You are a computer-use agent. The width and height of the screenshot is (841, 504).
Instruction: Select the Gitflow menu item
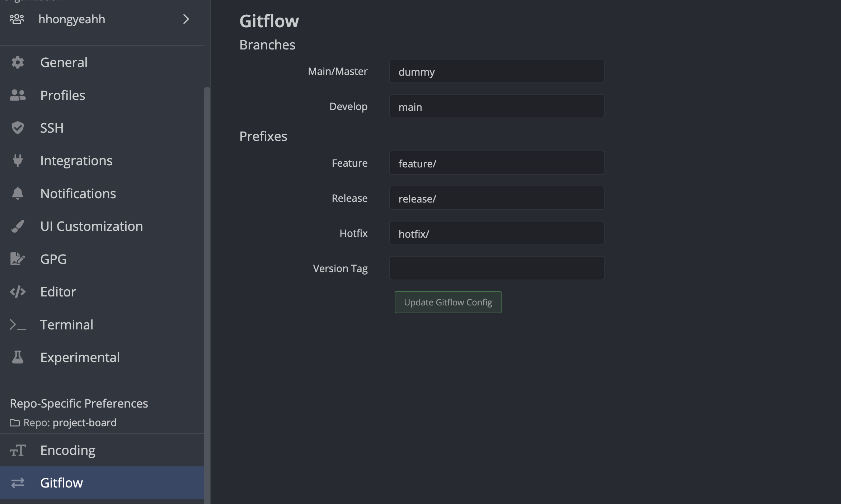61,483
